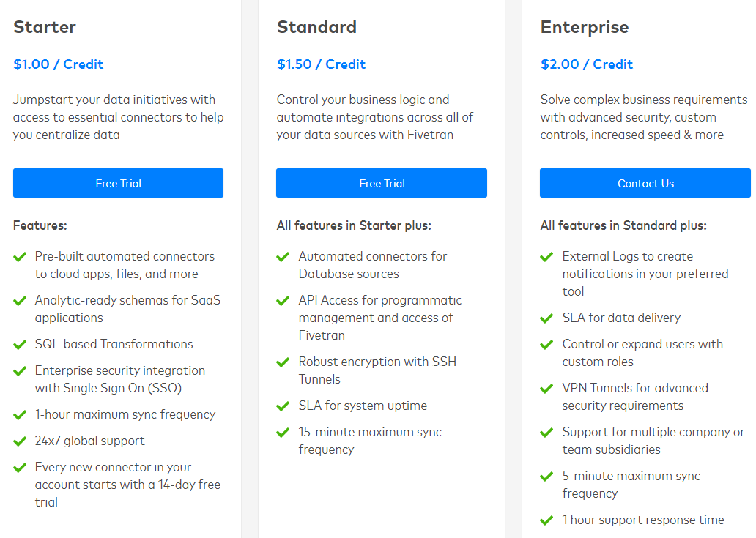Click checkmark beside SQL-based Transformations

click(x=21, y=345)
